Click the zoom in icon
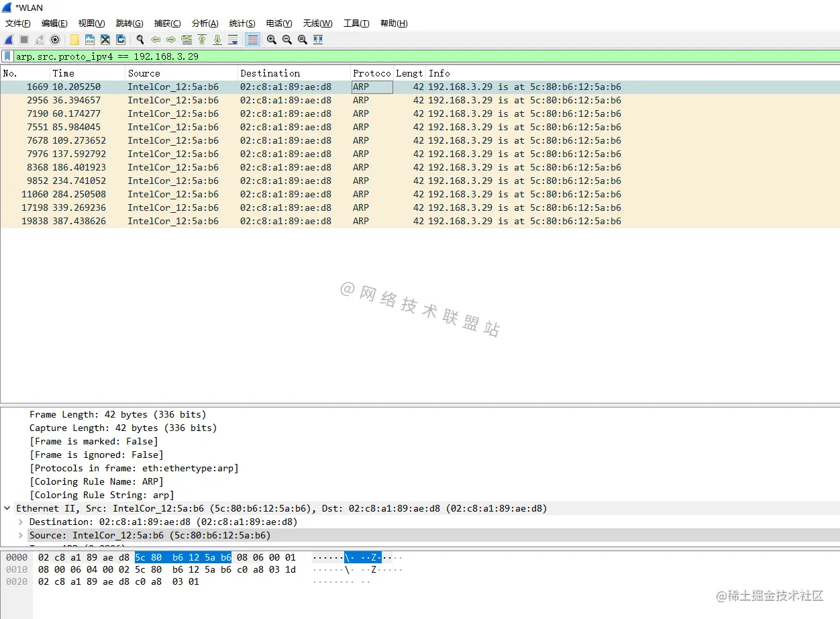Screen dimensions: 840x619 (x=272, y=40)
